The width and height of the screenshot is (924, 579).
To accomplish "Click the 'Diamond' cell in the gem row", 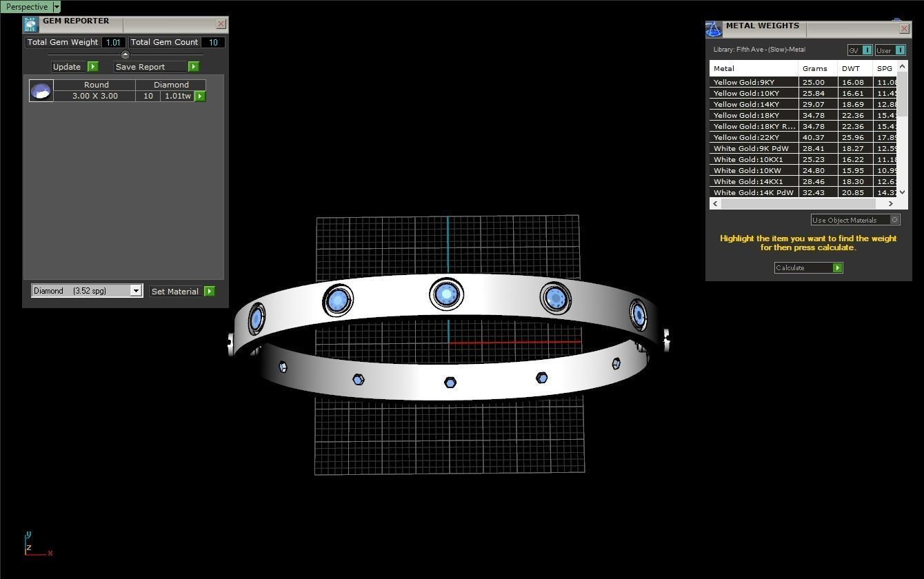I will (x=171, y=85).
